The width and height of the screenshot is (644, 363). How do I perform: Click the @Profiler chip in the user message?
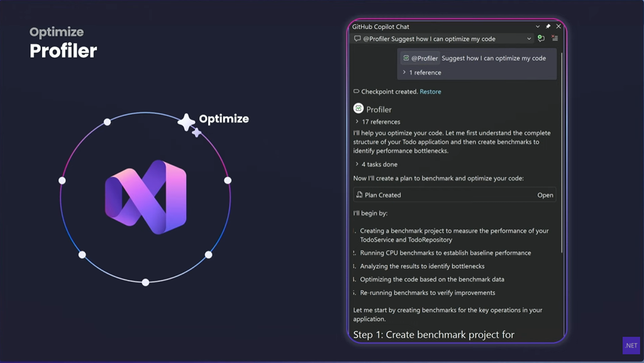[421, 59]
